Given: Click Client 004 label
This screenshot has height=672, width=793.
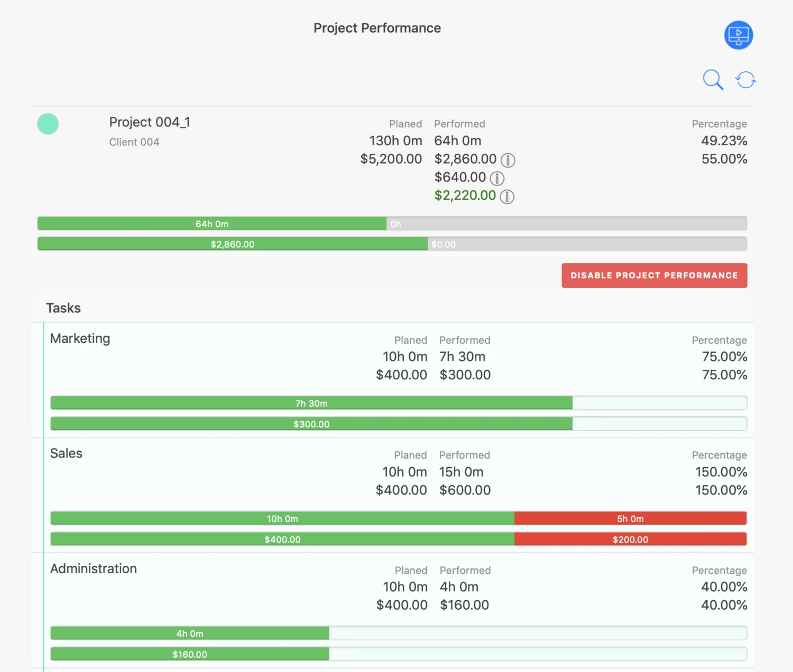Looking at the screenshot, I should (x=134, y=142).
